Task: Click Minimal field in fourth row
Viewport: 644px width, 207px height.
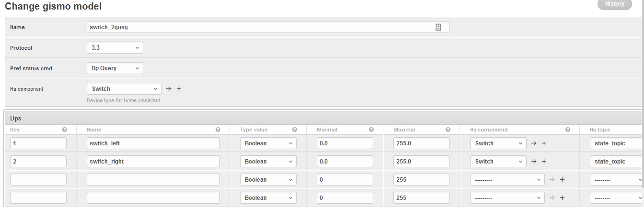Action: [345, 198]
